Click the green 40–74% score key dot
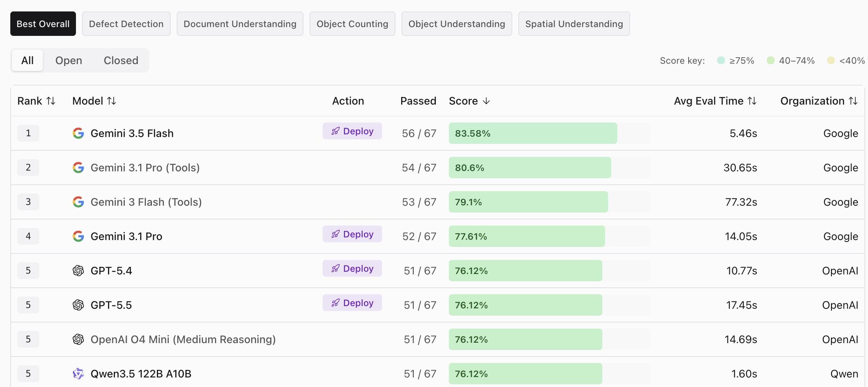Screen dimensions: 868x387 [x=771, y=60]
